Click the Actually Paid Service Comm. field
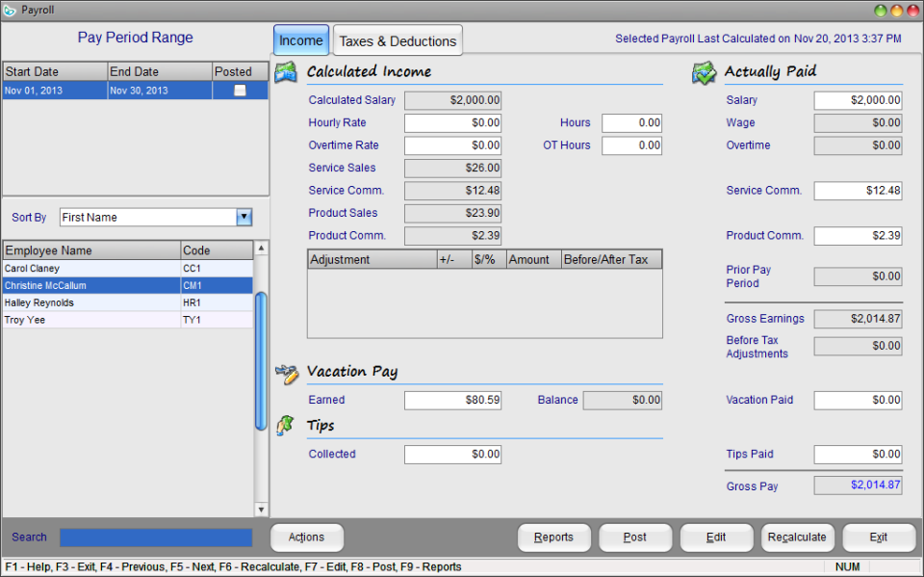Screen dimensions: 924x577 pos(858,191)
